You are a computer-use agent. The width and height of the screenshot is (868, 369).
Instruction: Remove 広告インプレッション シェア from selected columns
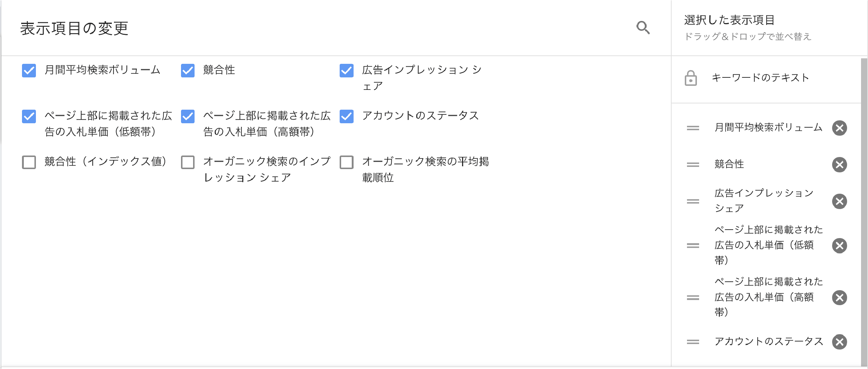[840, 201]
